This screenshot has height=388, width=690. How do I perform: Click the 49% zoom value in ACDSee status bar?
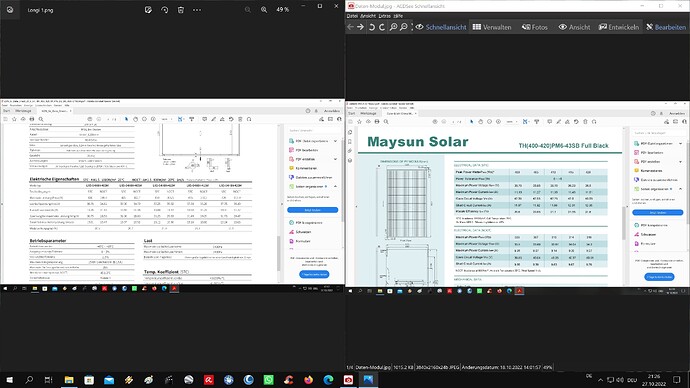pos(548,367)
